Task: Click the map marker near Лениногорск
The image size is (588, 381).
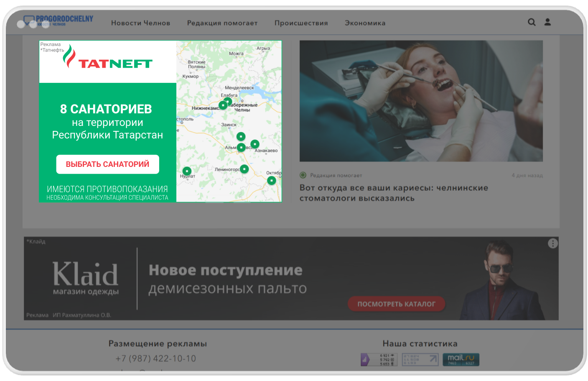Action: pos(244,169)
